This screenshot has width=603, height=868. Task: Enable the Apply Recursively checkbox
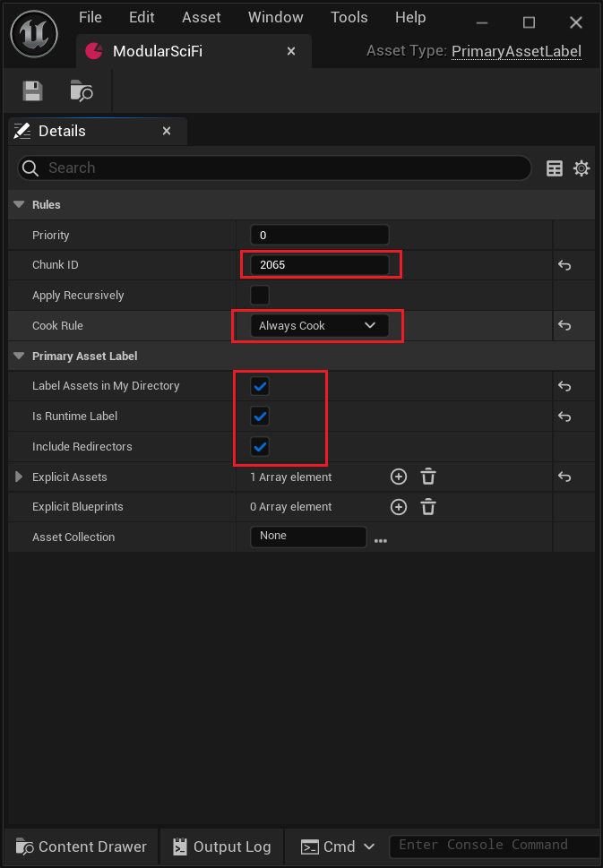coord(260,296)
